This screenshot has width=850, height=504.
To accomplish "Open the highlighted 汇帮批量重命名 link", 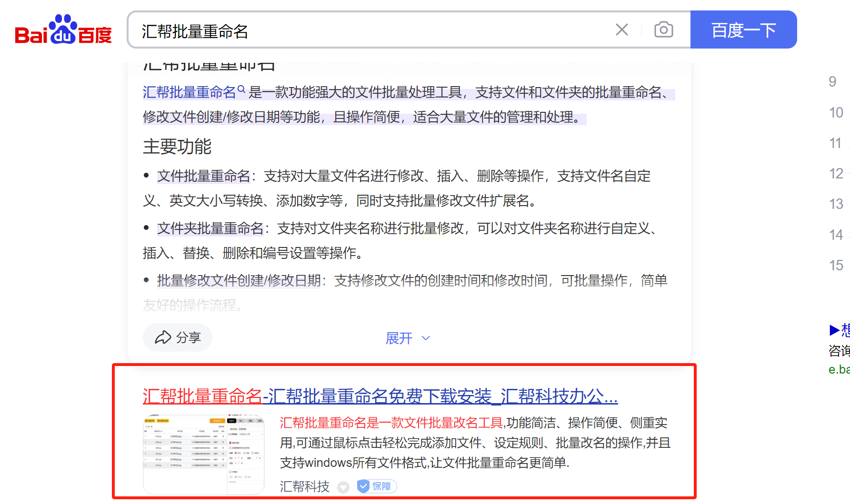I will pos(190,92).
